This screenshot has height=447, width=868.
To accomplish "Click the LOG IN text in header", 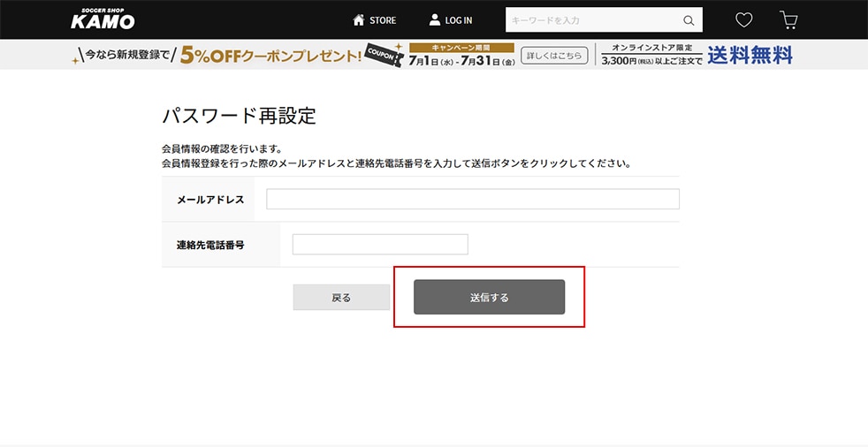I will click(x=459, y=20).
